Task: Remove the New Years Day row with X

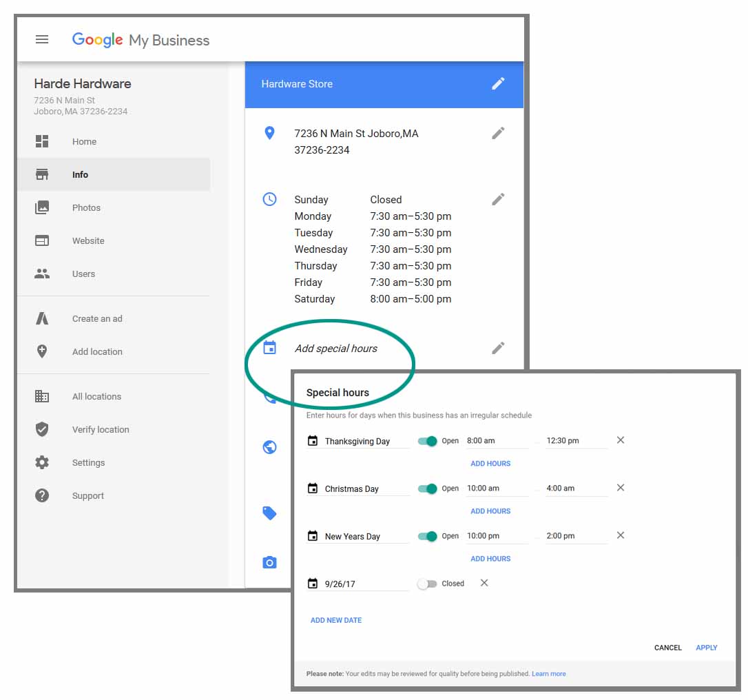Action: (x=620, y=535)
